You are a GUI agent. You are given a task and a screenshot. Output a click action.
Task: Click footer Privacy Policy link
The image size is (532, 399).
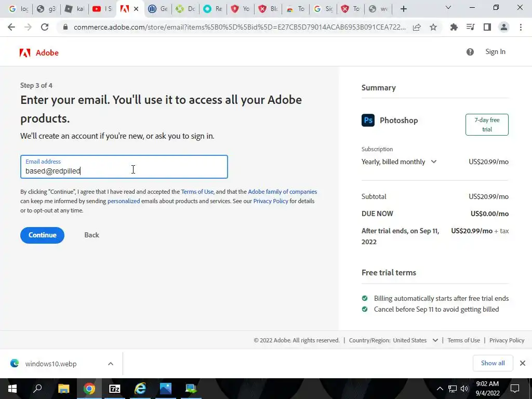pyautogui.click(x=507, y=340)
